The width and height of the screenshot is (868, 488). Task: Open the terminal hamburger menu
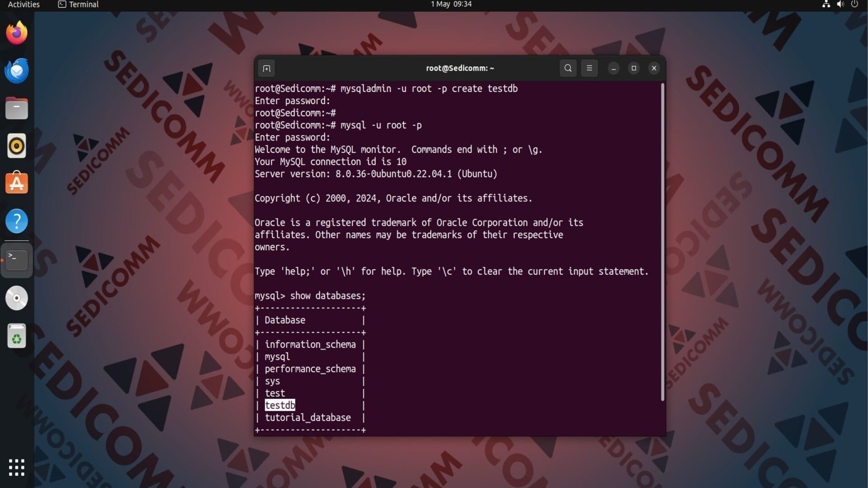pos(589,68)
